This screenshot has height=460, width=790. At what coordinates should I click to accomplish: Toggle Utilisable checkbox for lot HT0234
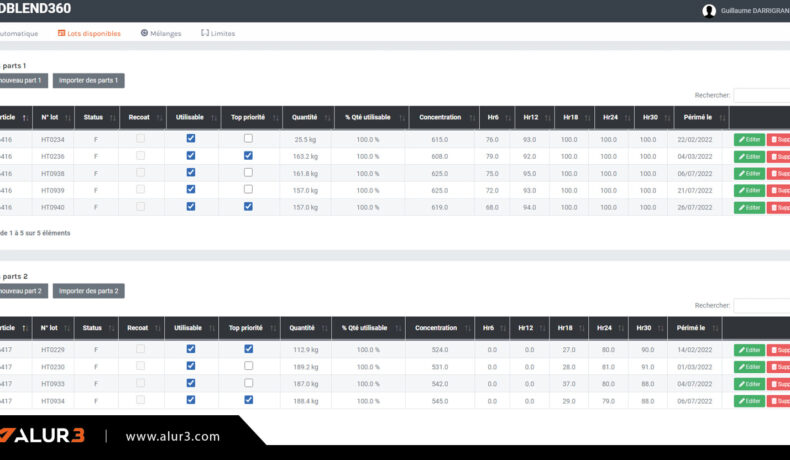(x=191, y=138)
